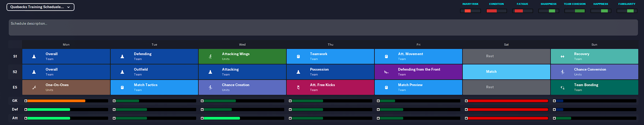Open the Quebecks Training Schedule dropdown
This screenshot has height=125, width=644.
pos(40,7)
